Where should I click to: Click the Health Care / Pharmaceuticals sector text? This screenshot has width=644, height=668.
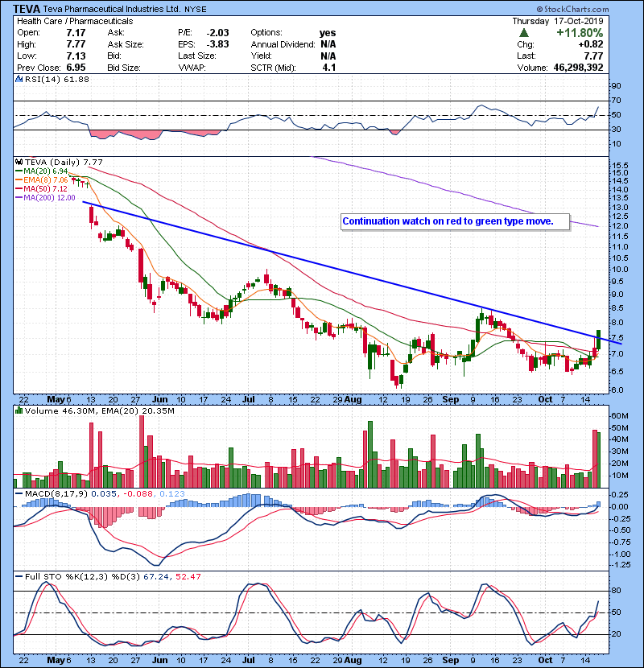tap(75, 21)
